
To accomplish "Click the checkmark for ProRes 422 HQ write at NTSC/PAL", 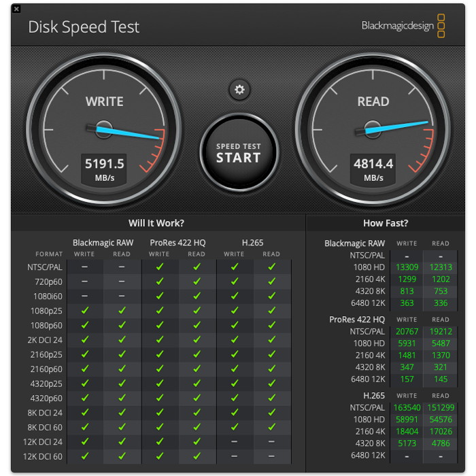I will point(159,267).
